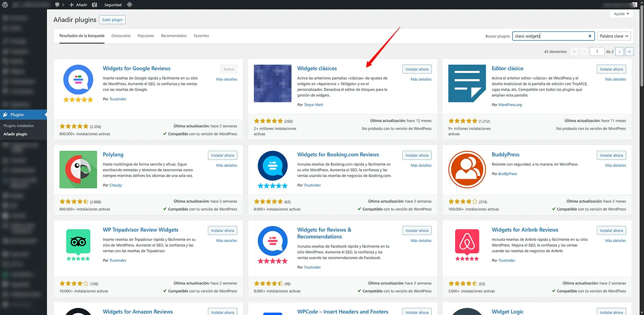The width and height of the screenshot is (644, 315).
Task: Switch to the Recomendados tab
Action: pyautogui.click(x=174, y=36)
